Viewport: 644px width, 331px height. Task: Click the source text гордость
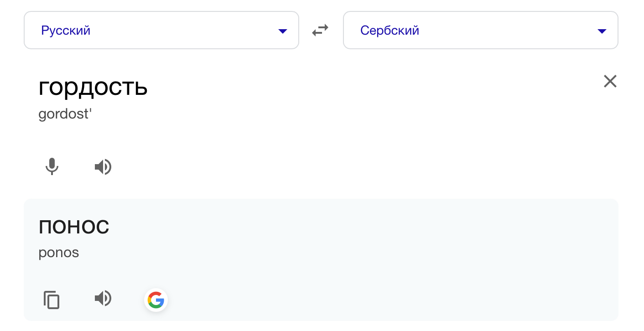click(x=93, y=87)
